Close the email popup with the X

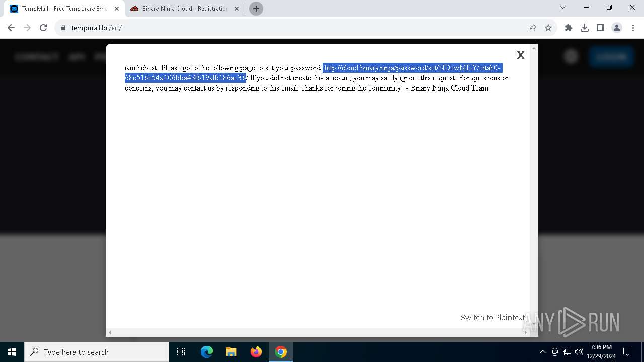tap(521, 55)
